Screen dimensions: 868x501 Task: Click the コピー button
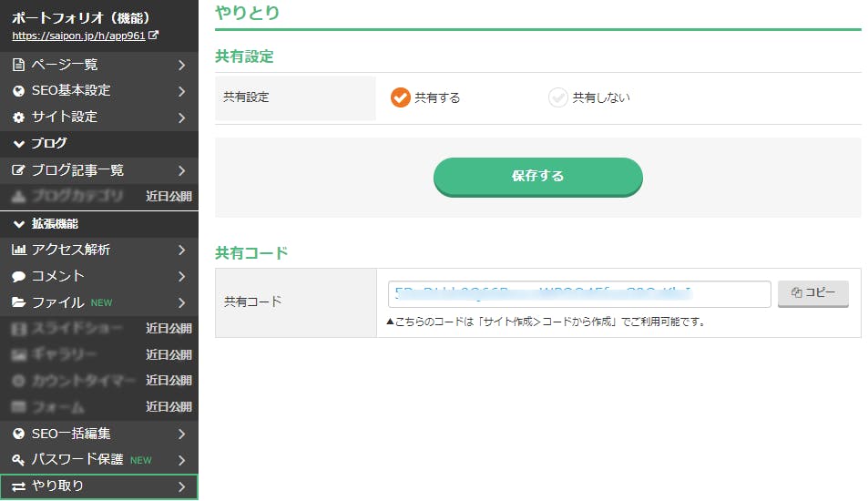tap(812, 293)
